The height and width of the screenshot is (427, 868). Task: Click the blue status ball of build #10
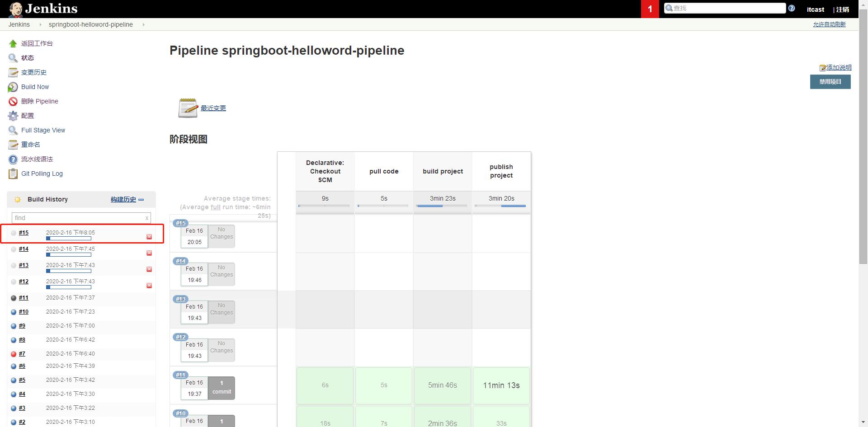coord(14,312)
